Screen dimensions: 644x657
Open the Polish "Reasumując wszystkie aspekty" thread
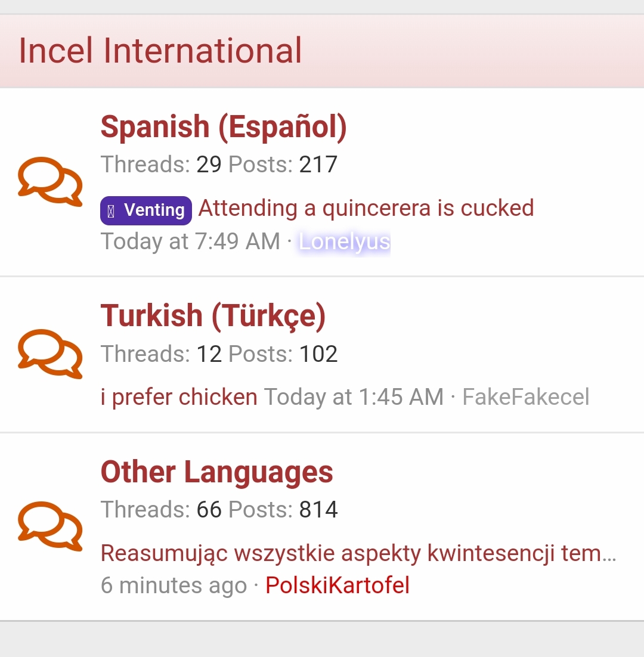[x=358, y=553]
